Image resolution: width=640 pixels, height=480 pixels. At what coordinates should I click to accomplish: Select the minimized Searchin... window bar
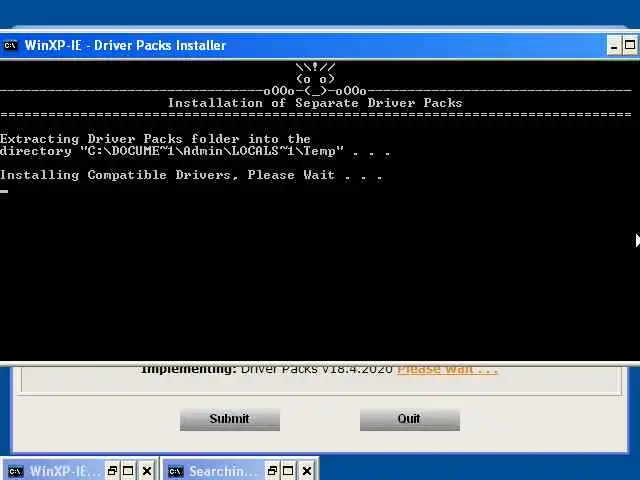point(240,471)
